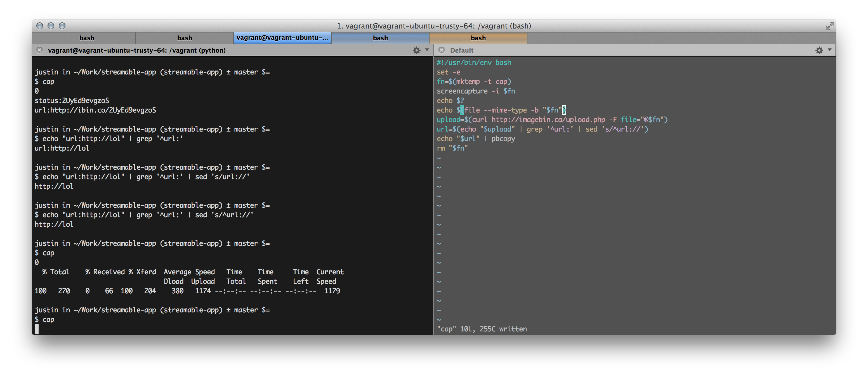
Task: Switch to the blue bash tab
Action: click(x=380, y=38)
